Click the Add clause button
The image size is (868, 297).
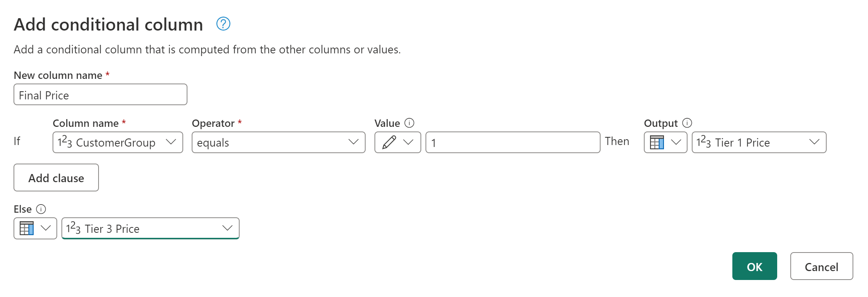[x=56, y=178]
